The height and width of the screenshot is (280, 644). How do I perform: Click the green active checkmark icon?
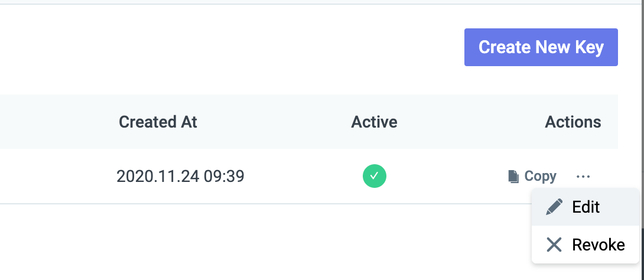pyautogui.click(x=374, y=176)
